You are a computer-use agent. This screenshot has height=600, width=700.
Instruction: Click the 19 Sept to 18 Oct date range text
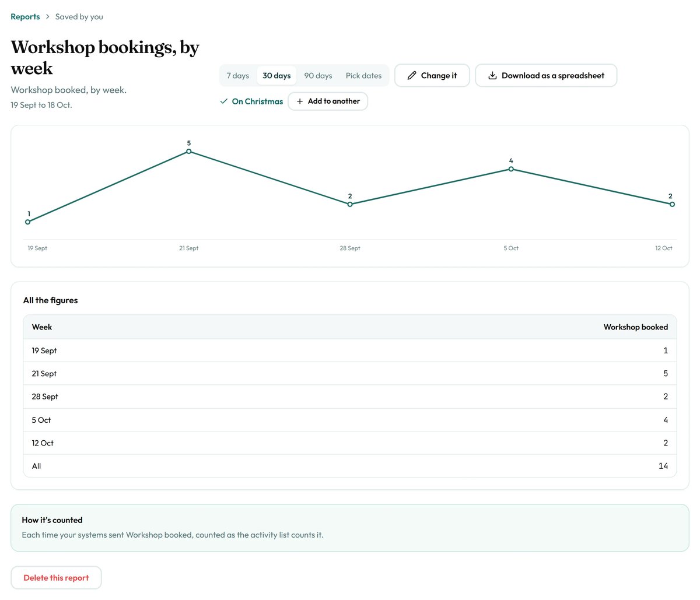(x=41, y=105)
